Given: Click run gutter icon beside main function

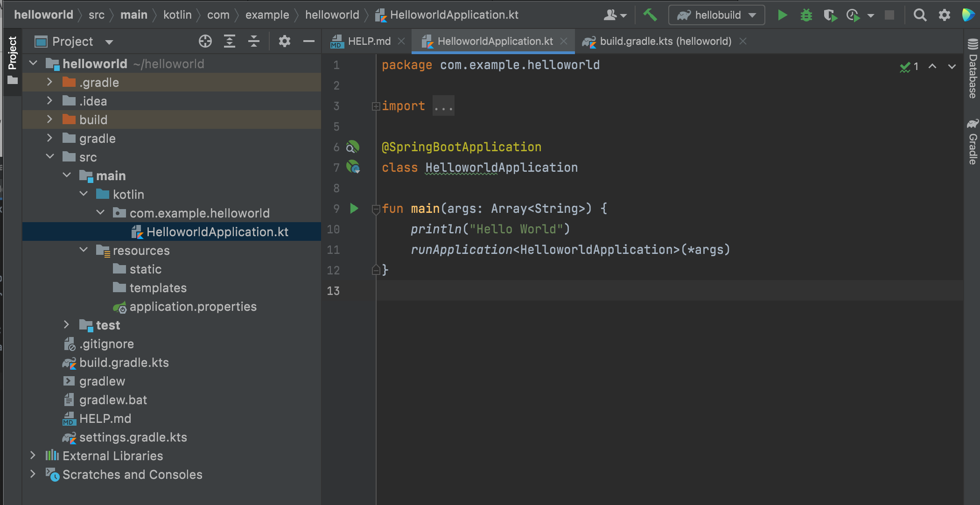Looking at the screenshot, I should (354, 208).
